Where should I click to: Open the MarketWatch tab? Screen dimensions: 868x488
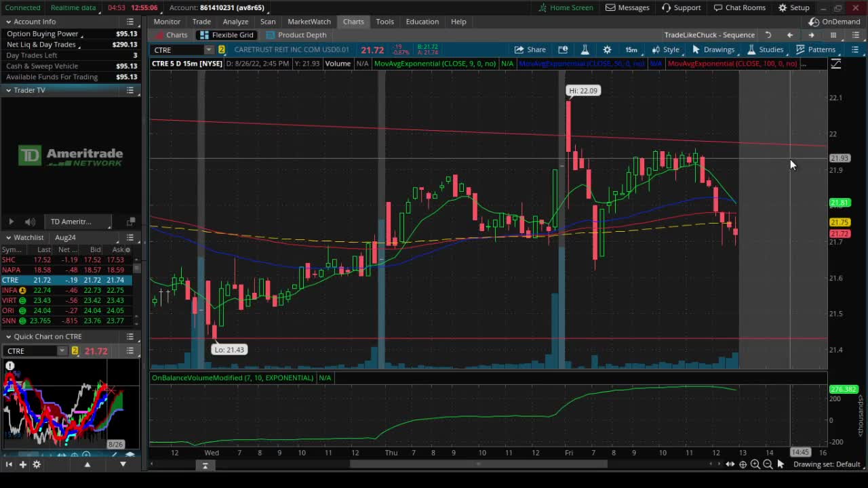pos(309,22)
